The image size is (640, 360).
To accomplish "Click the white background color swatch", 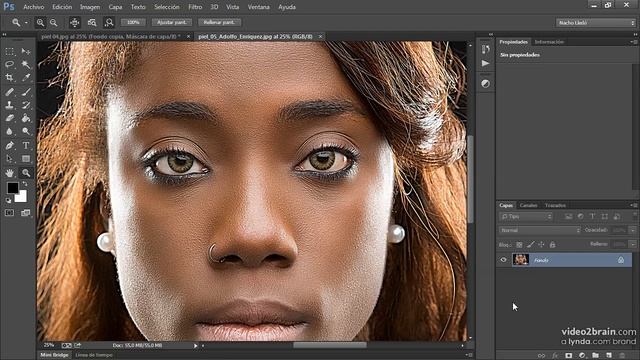I will click(x=21, y=198).
